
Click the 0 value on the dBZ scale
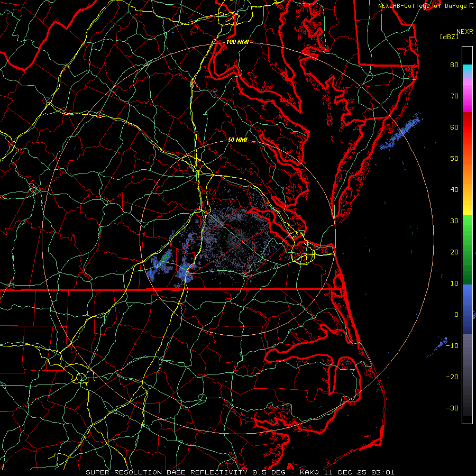[456, 315]
